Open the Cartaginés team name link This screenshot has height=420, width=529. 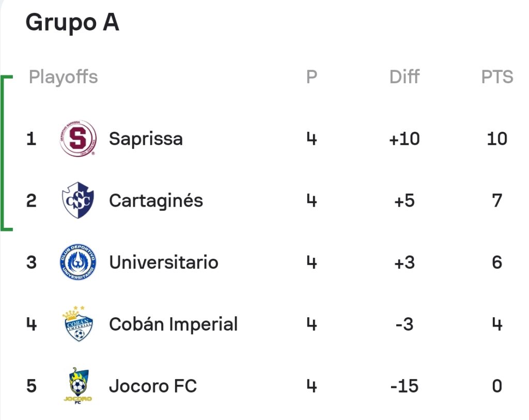[x=156, y=201]
